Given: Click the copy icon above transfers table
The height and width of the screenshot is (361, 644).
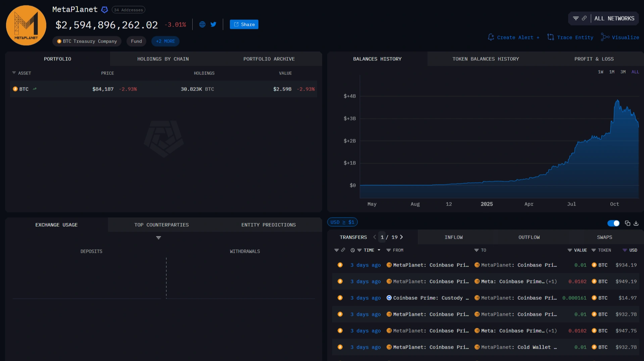Looking at the screenshot, I should coord(627,224).
